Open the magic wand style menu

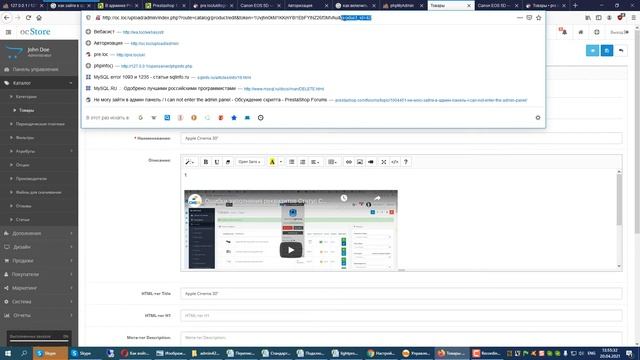click(190, 162)
